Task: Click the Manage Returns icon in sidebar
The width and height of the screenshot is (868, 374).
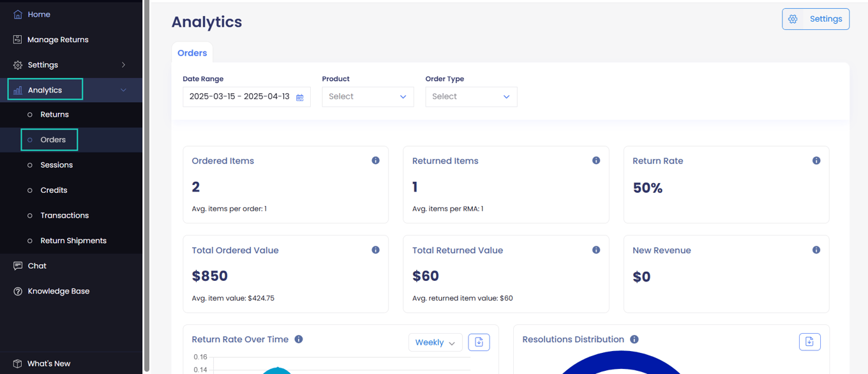Action: 17,40
